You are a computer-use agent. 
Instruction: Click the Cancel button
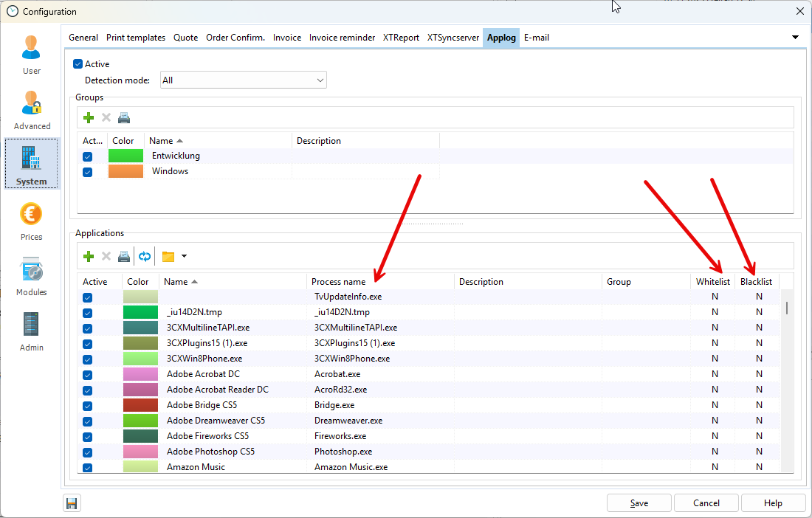point(706,503)
